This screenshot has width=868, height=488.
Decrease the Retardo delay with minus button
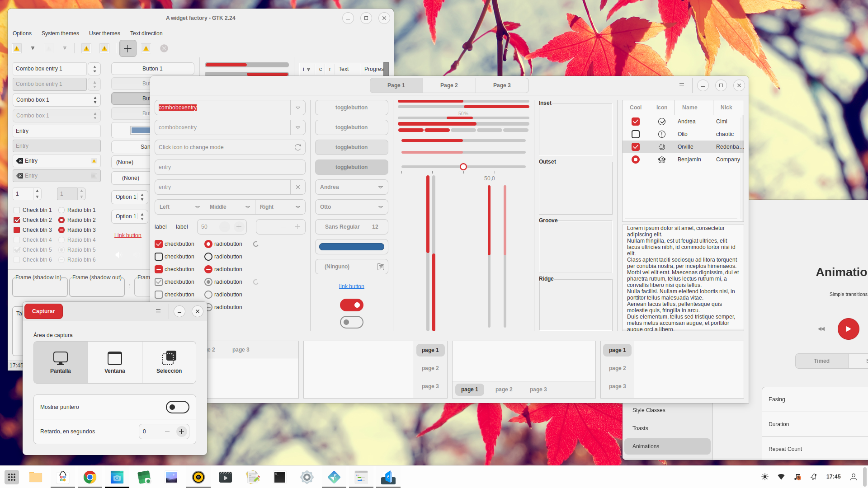167,432
